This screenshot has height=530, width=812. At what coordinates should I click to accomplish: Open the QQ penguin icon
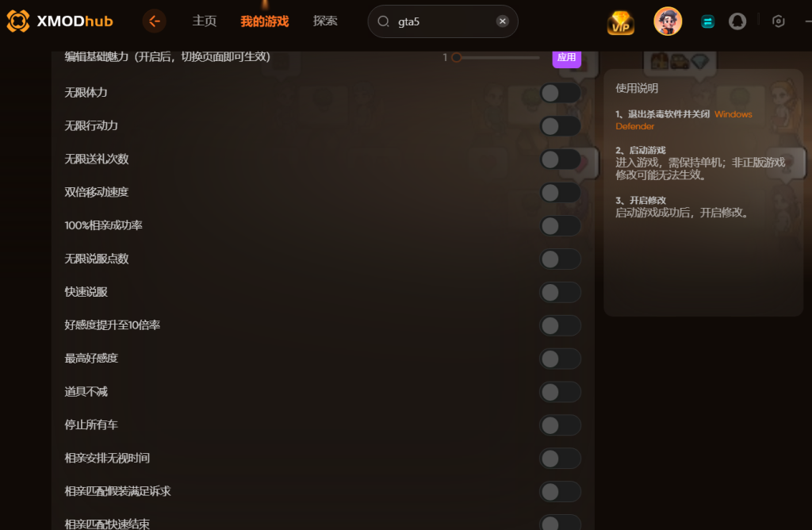coord(737,21)
